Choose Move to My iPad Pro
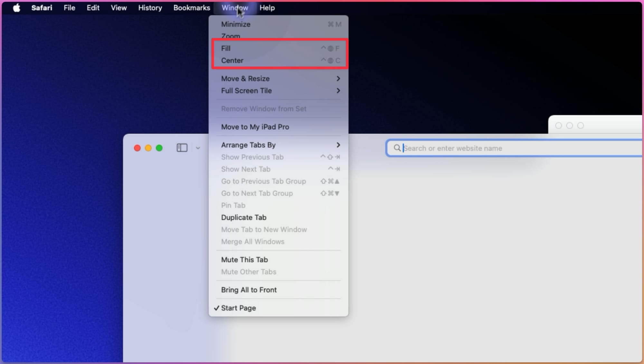Viewport: 644px width, 364px height. coord(255,127)
